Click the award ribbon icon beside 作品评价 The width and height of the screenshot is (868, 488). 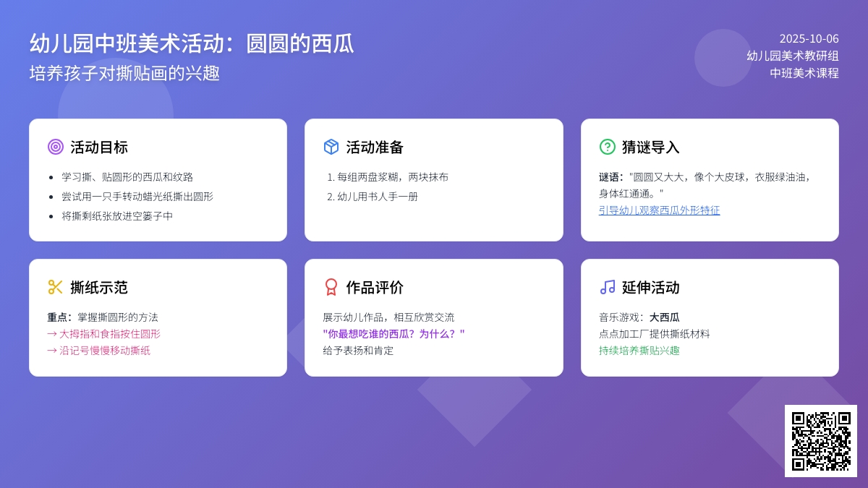(x=331, y=287)
